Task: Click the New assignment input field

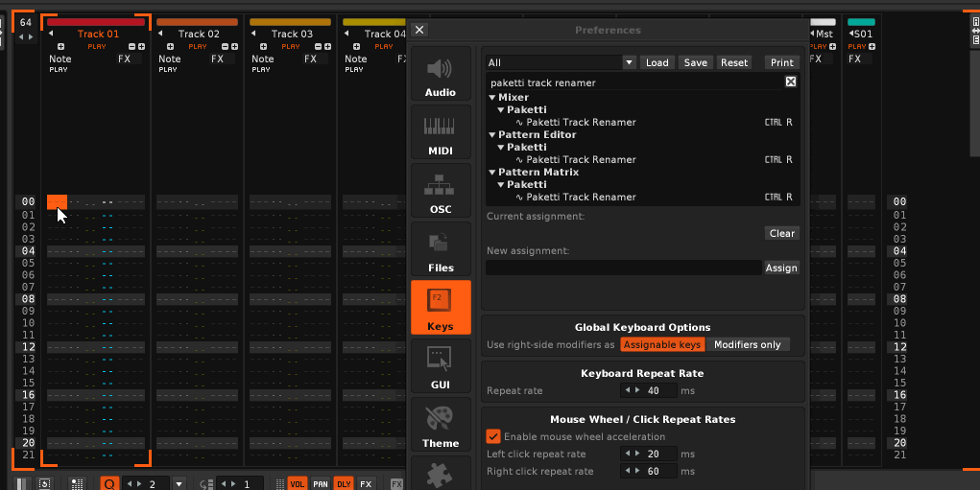Action: click(623, 268)
